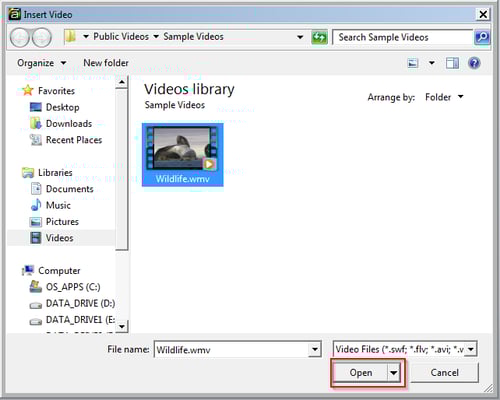
Task: Click the sidebar scrollbar down arrow
Action: click(122, 326)
